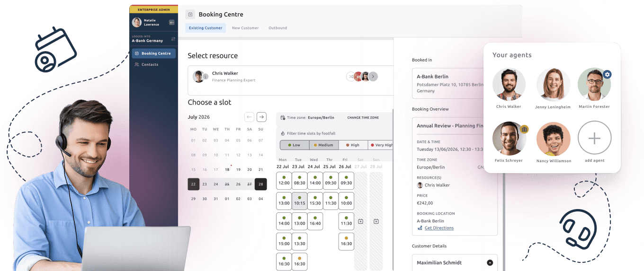Go to next month arrow

click(x=261, y=117)
